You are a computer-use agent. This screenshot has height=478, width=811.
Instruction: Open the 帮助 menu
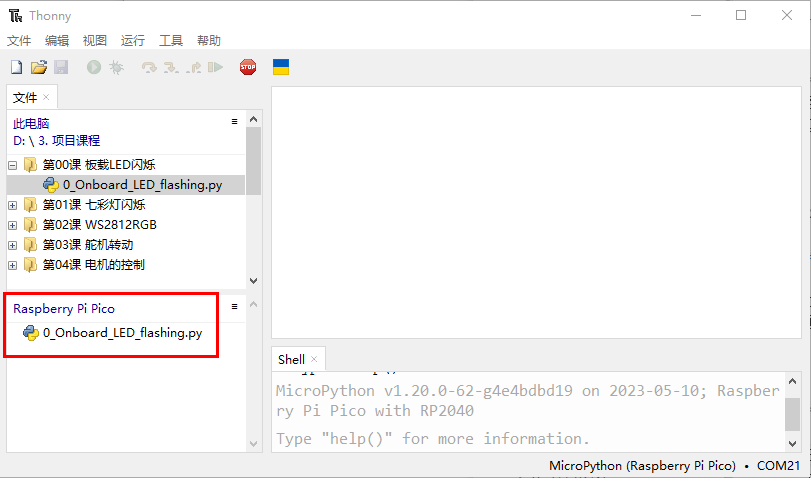(x=209, y=40)
